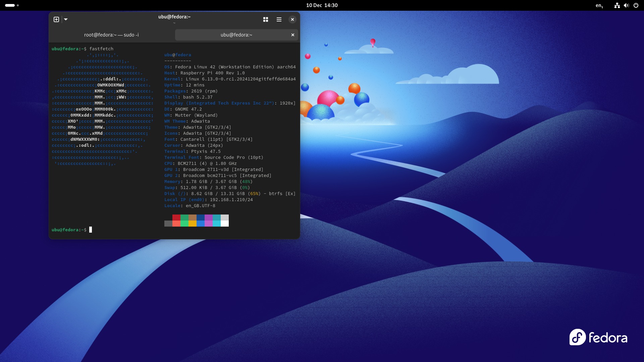Viewport: 644px width, 362px height.
Task: Open the Activities overview from the top bar
Action: tap(12, 5)
